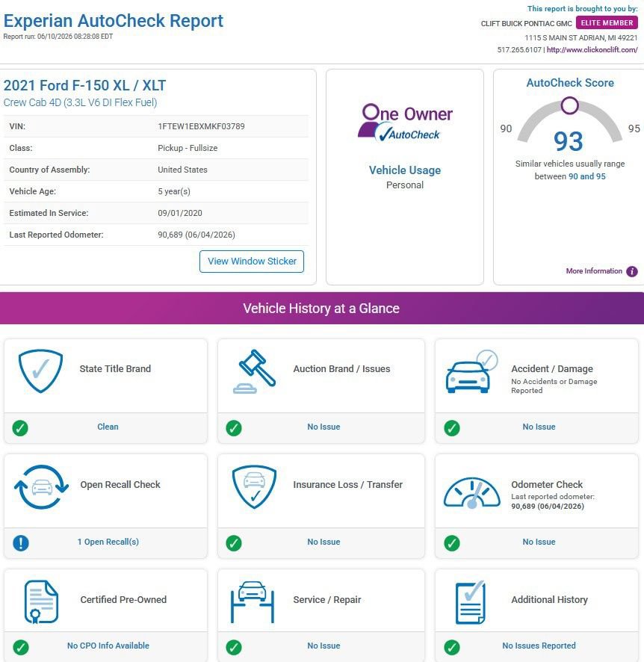Click green checkmark in Insurance Loss card

(234, 543)
